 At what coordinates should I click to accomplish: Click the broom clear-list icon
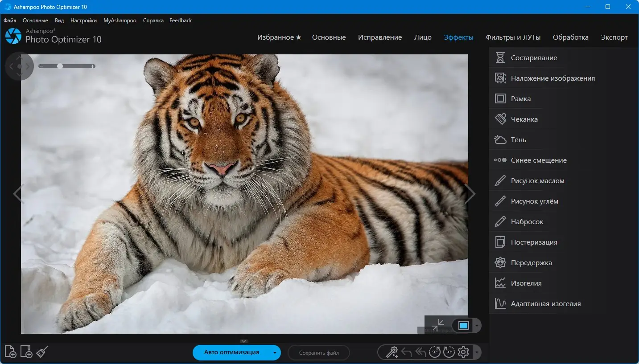tap(42, 352)
